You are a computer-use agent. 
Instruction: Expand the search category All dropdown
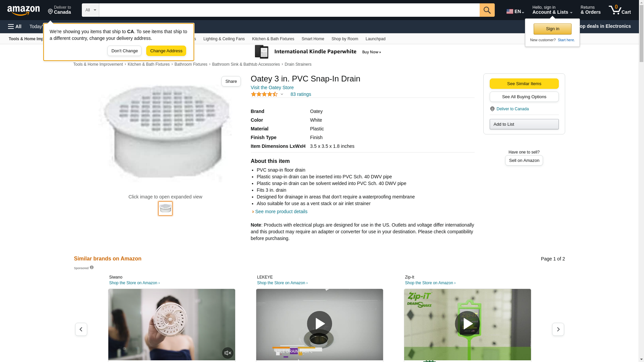(91, 10)
